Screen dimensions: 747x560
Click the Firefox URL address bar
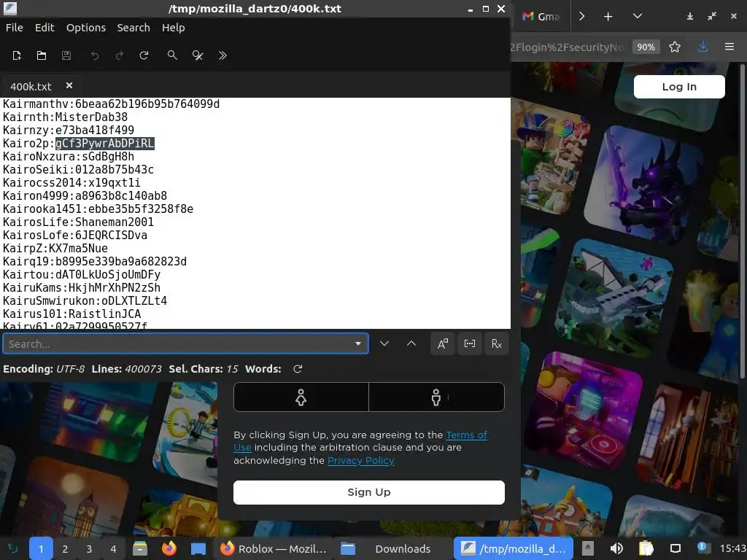(567, 47)
